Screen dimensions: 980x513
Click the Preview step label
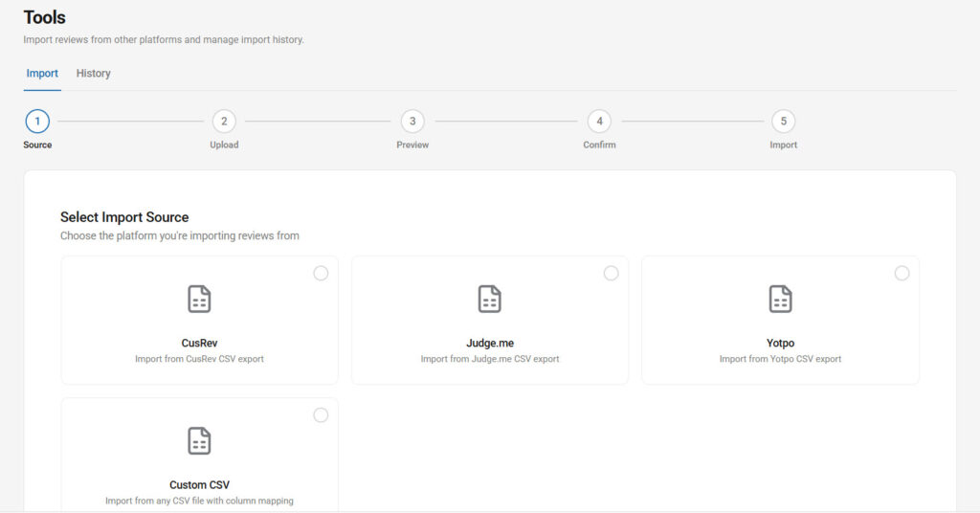point(412,145)
